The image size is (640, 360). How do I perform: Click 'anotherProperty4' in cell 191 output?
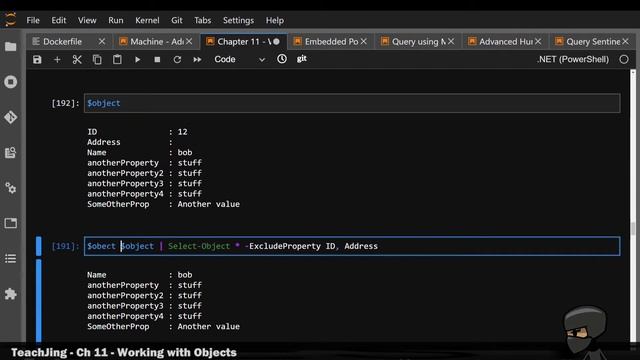(125, 316)
